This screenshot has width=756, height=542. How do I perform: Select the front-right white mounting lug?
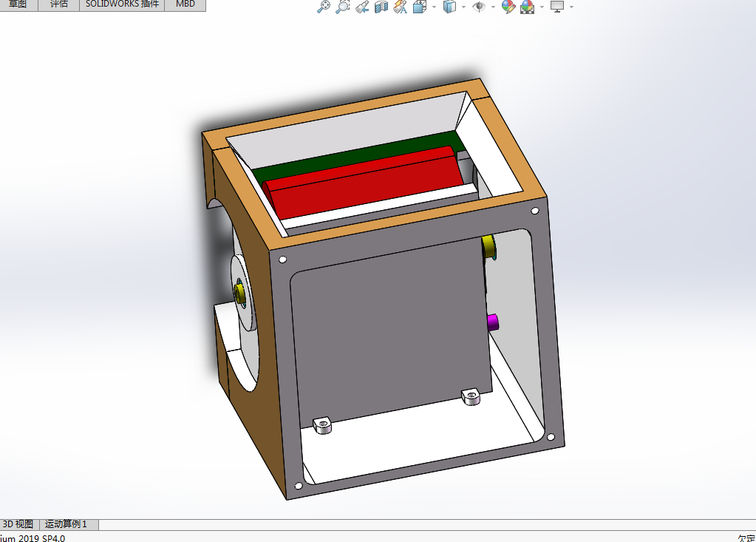tap(471, 397)
